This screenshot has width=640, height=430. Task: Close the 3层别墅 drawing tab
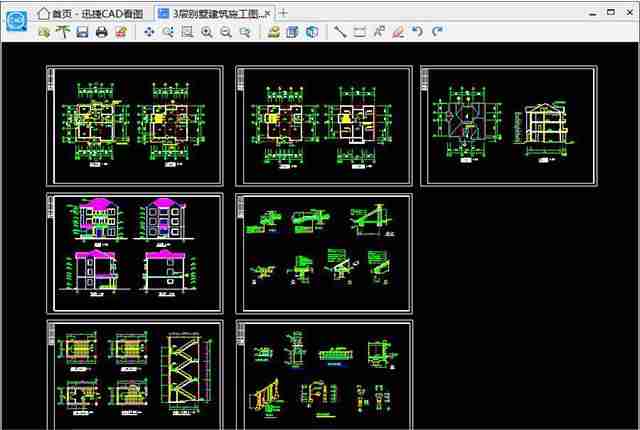click(267, 13)
